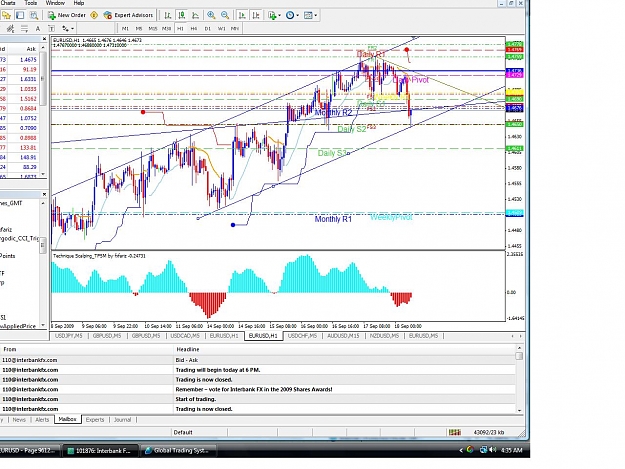The height and width of the screenshot is (469, 625).
Task: Switch chart timeframe to M30
Action: coord(167,28)
